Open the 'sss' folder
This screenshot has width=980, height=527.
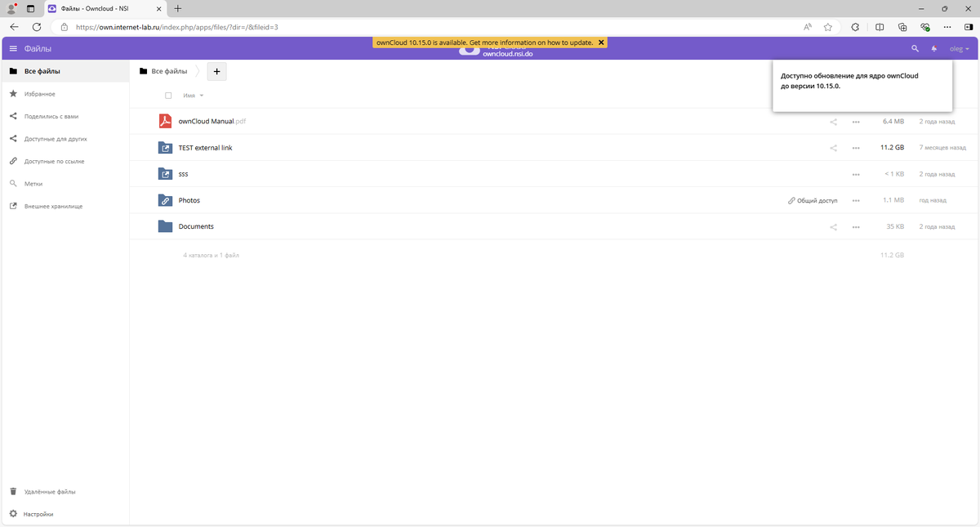(184, 174)
